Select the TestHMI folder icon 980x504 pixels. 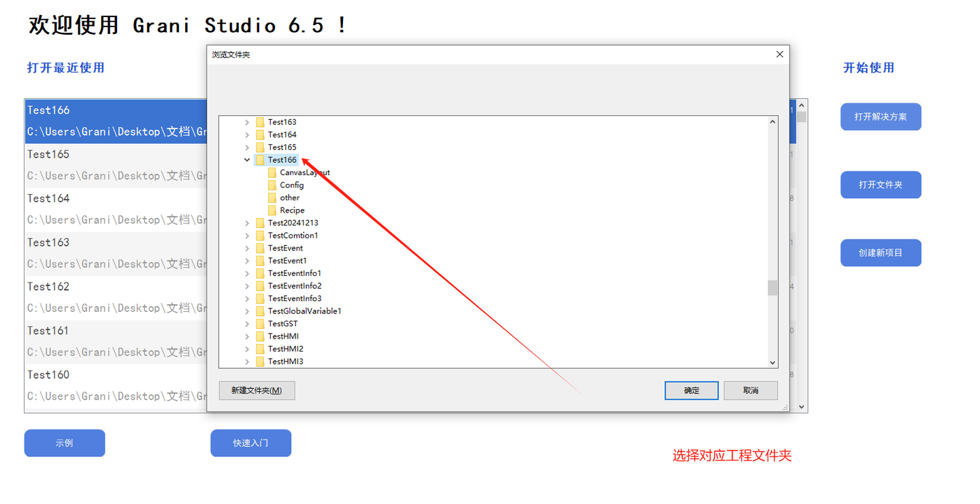click(260, 336)
